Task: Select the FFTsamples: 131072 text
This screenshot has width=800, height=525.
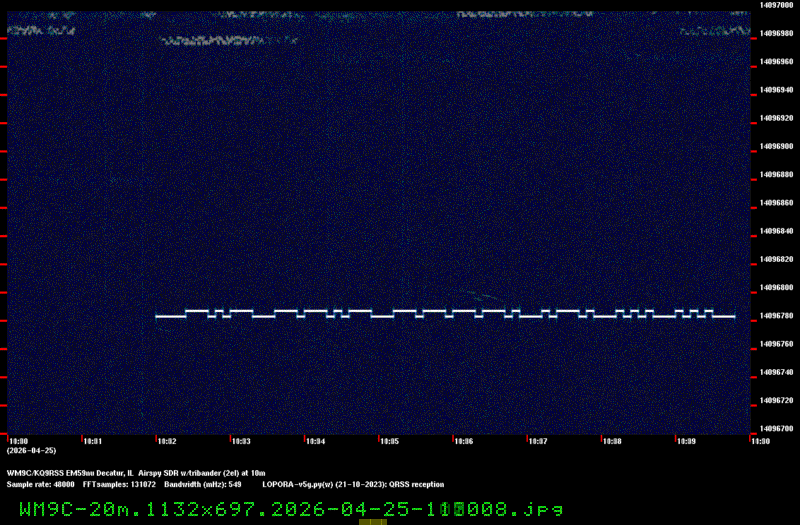Action: coord(119,485)
